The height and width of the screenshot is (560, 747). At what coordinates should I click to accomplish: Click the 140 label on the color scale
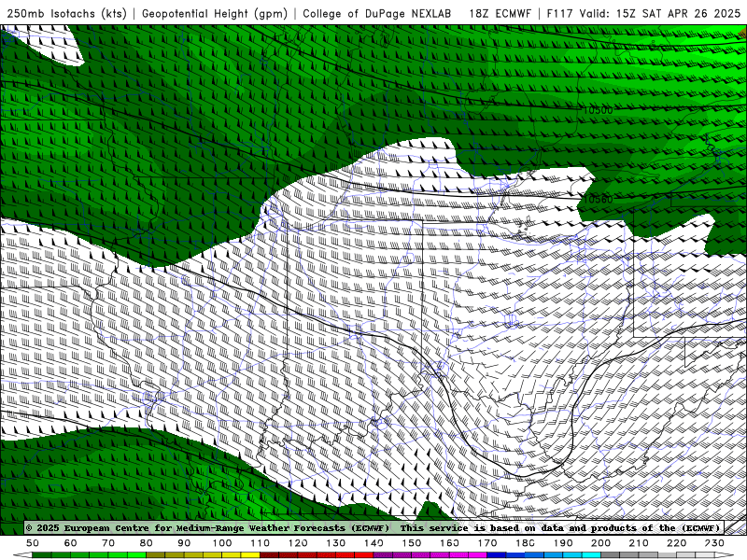click(x=373, y=543)
